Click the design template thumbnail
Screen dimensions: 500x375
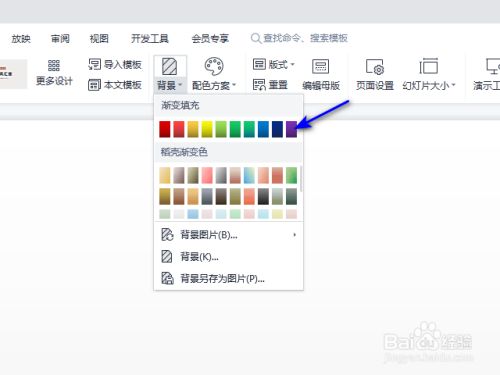13,74
